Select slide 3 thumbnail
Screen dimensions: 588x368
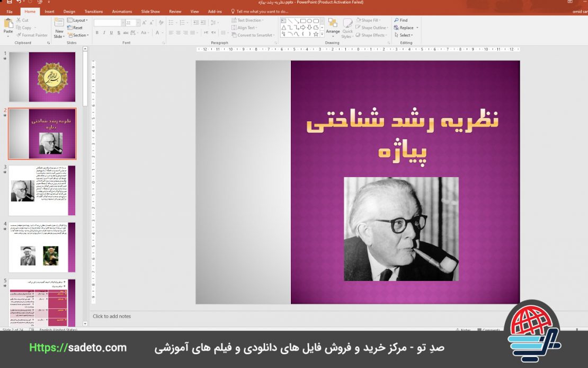(42, 190)
